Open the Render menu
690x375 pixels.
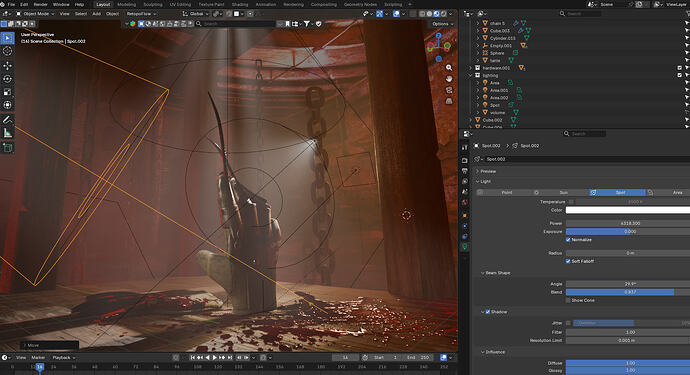[x=40, y=4]
